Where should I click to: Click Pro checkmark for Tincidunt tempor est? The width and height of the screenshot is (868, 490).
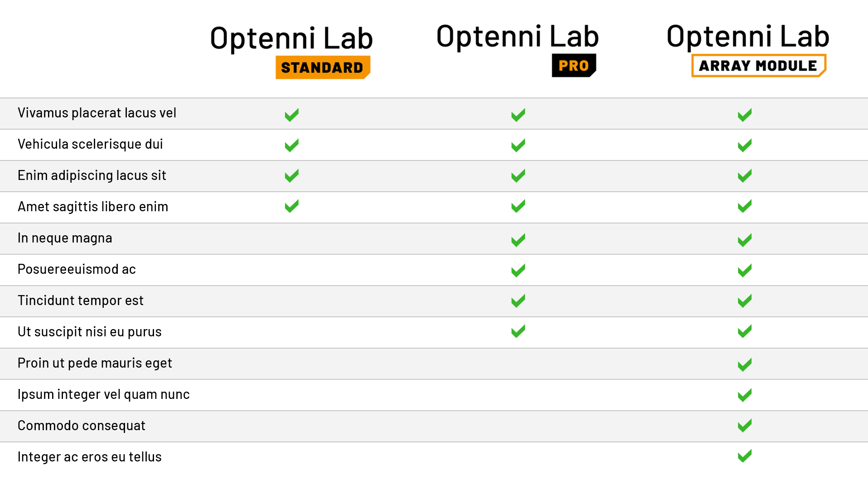(x=518, y=301)
